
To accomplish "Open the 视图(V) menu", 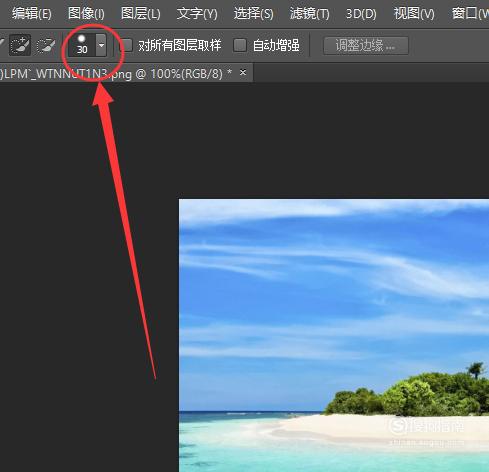I will tap(414, 14).
